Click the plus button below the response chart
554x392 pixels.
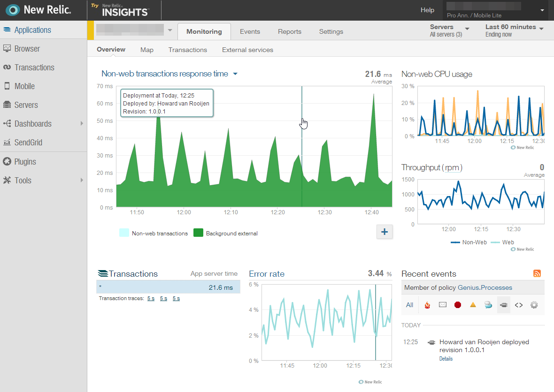coord(385,232)
